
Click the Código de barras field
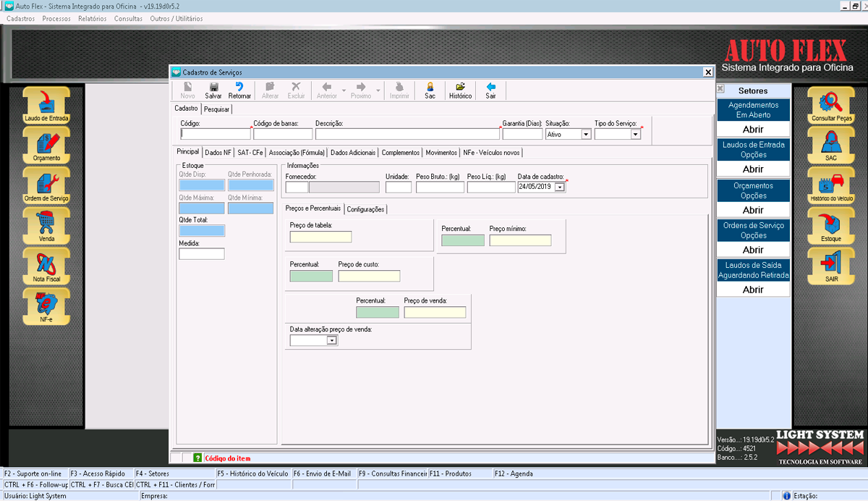pos(283,134)
